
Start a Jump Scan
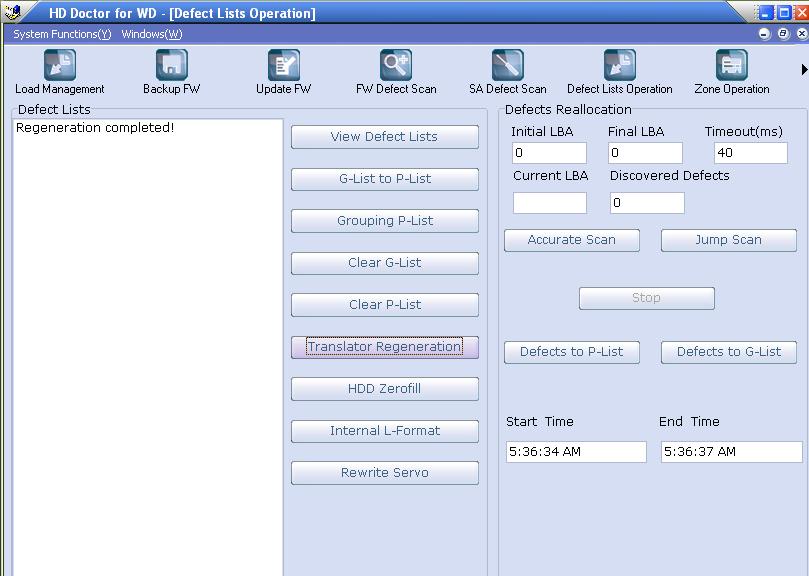[729, 240]
